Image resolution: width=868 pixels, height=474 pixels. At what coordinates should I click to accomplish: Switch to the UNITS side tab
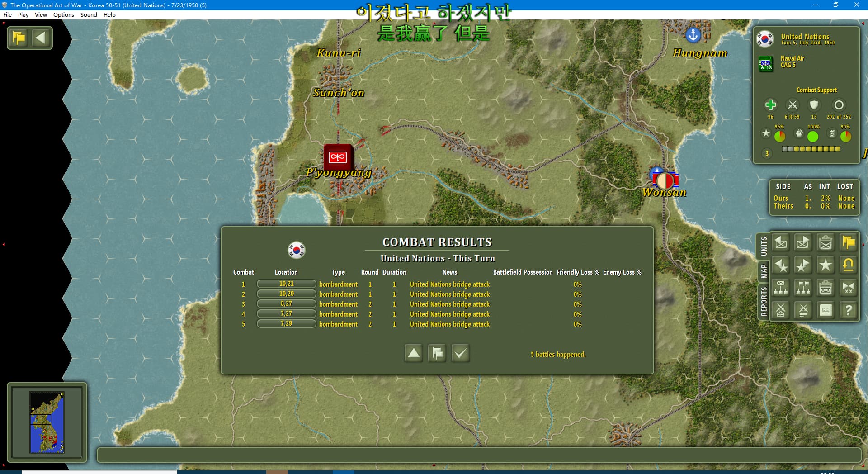(x=764, y=246)
